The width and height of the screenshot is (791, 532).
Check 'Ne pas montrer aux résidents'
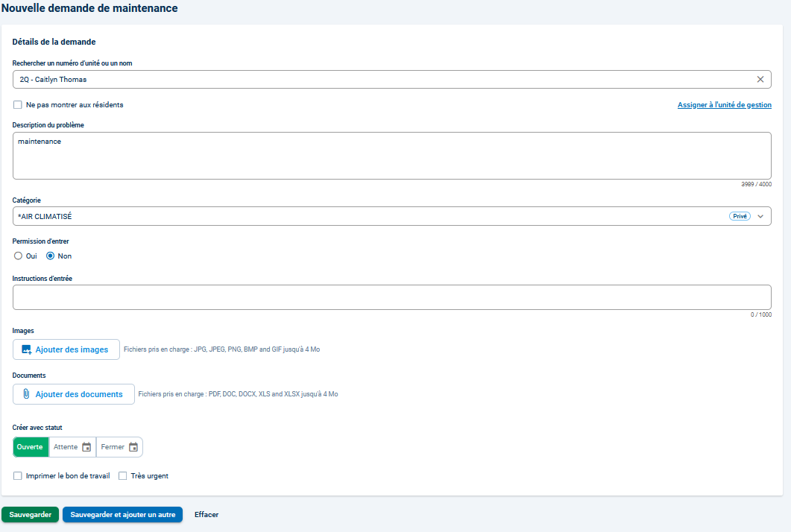pyautogui.click(x=18, y=105)
